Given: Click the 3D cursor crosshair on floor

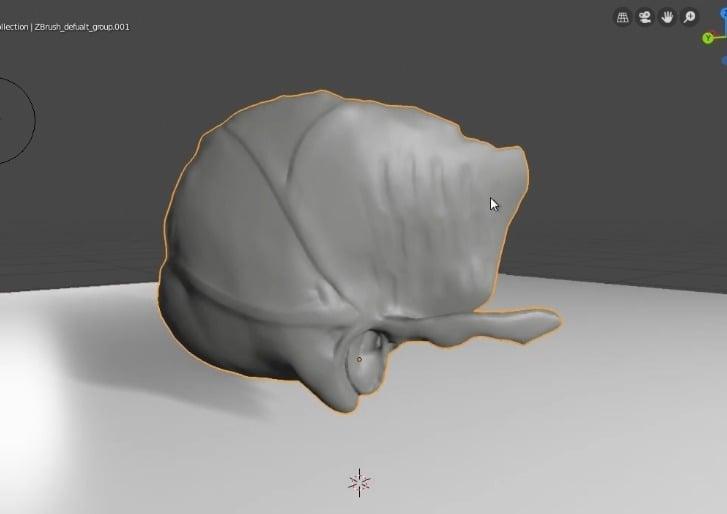Looking at the screenshot, I should pyautogui.click(x=359, y=482).
